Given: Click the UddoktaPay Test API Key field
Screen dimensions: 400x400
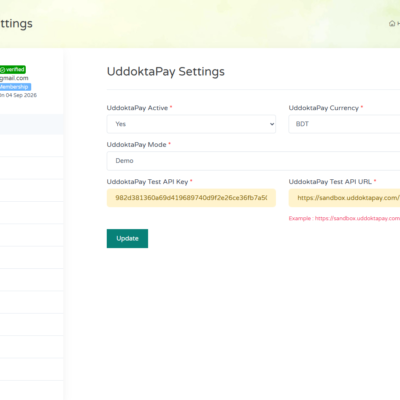Looking at the screenshot, I should tap(191, 198).
